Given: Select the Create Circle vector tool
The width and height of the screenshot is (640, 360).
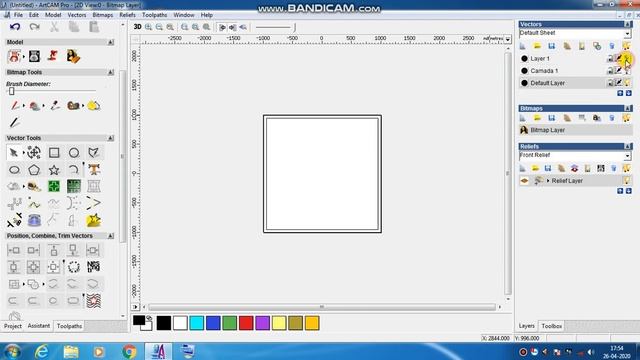Looking at the screenshot, I should [74, 153].
